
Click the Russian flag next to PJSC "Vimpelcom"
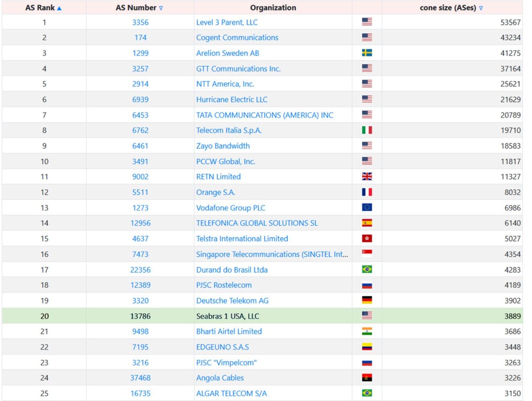click(x=367, y=362)
